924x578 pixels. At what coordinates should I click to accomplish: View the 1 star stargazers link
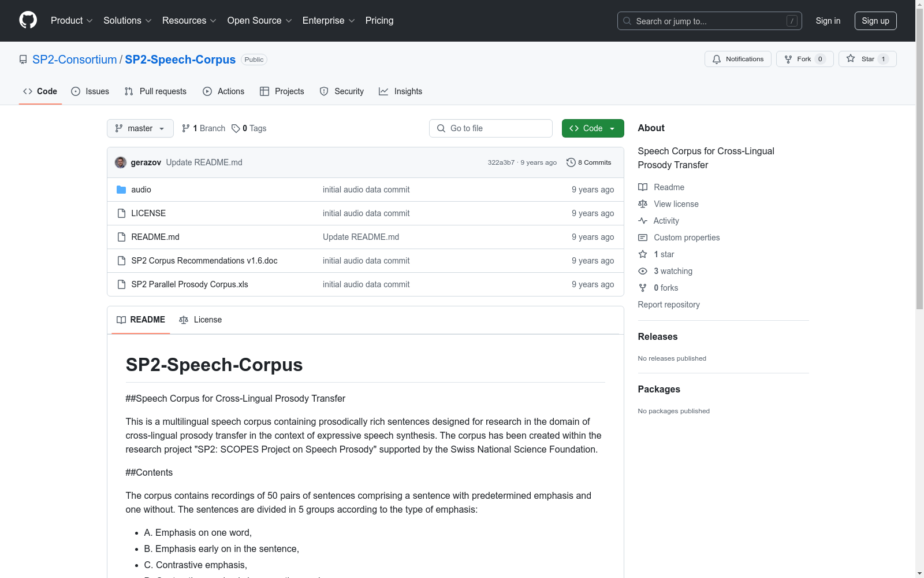point(656,254)
